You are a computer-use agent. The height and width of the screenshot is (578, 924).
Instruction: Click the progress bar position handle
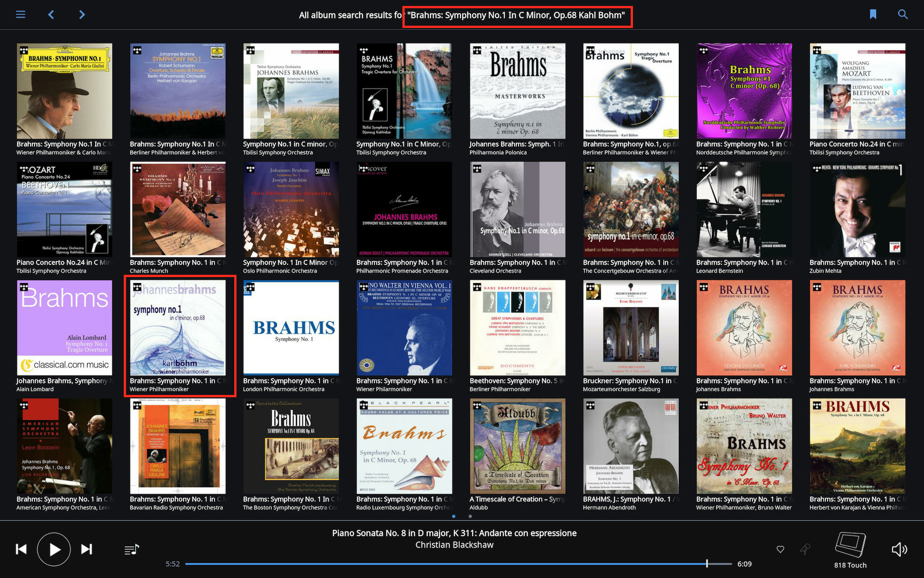point(707,564)
